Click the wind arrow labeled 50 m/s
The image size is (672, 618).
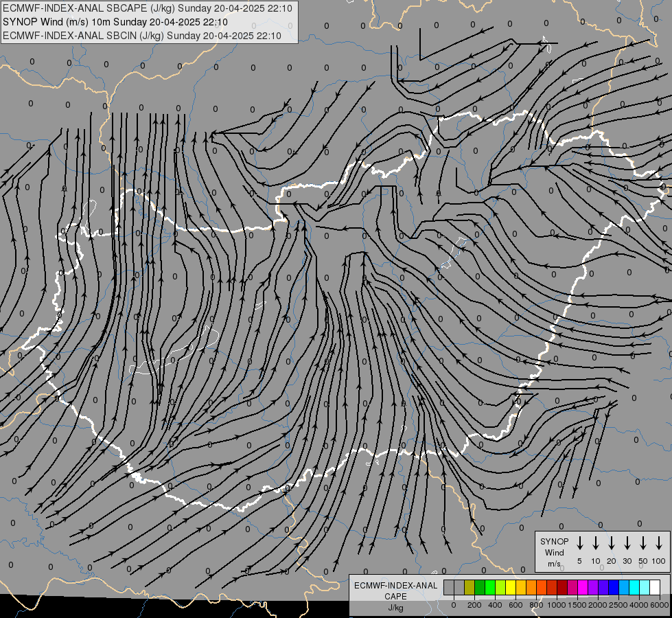point(643,543)
